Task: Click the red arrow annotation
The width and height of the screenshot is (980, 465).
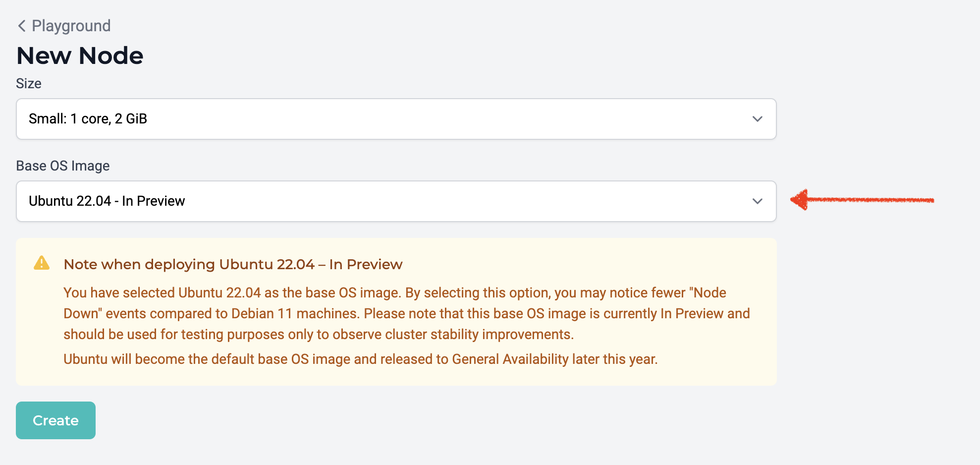Action: [862, 200]
